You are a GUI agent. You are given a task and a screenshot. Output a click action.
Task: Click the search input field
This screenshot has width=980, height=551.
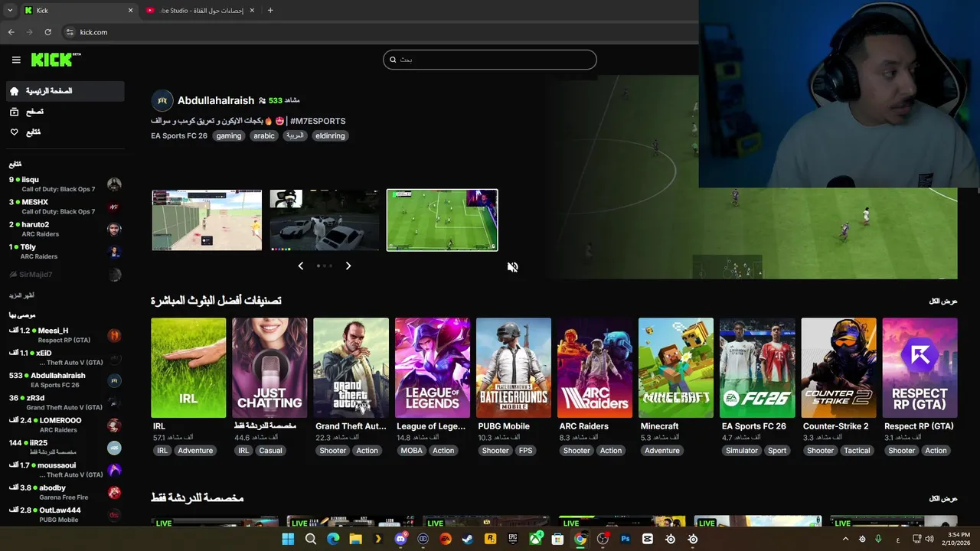coord(490,60)
